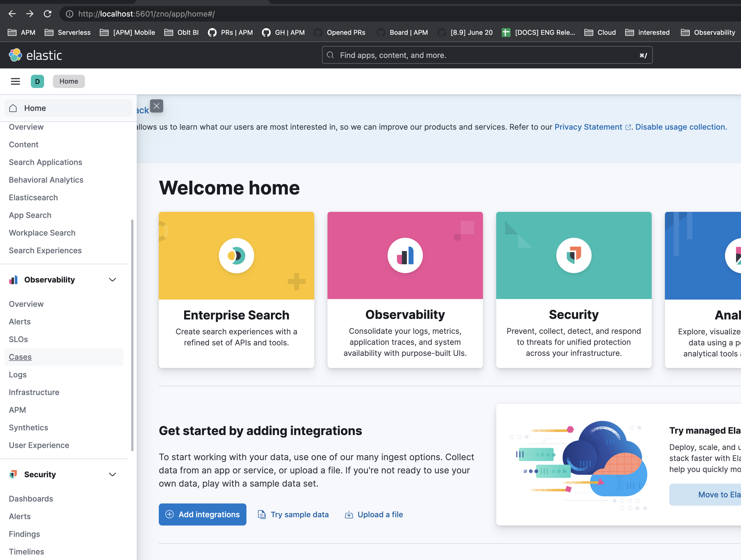This screenshot has height=560, width=741.
Task: Click the Observability bar-chart icon in sidebar
Action: [14, 279]
